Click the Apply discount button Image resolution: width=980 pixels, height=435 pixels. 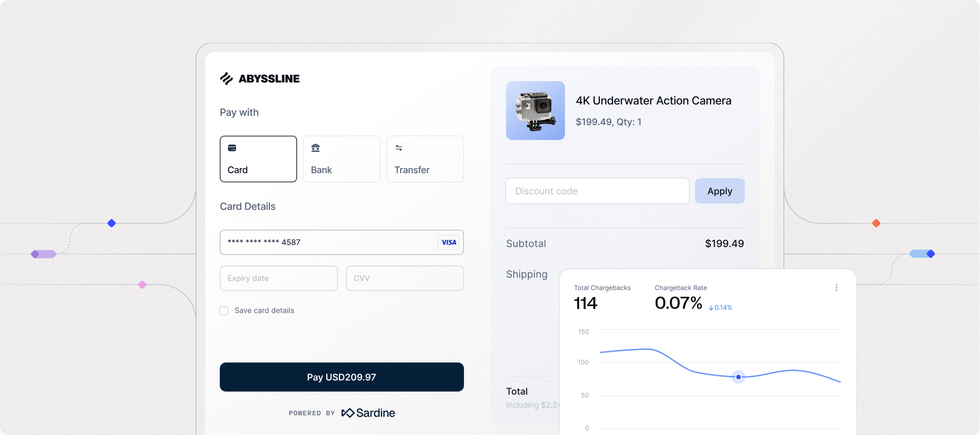tap(719, 191)
